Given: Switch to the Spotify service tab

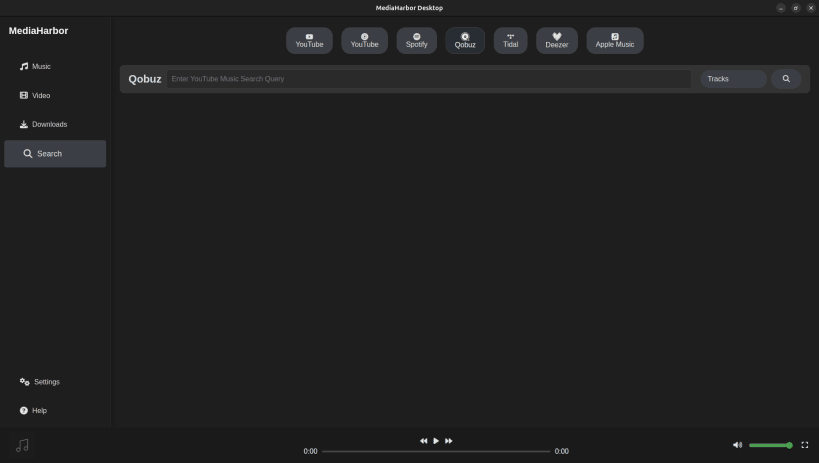Looking at the screenshot, I should tap(416, 41).
